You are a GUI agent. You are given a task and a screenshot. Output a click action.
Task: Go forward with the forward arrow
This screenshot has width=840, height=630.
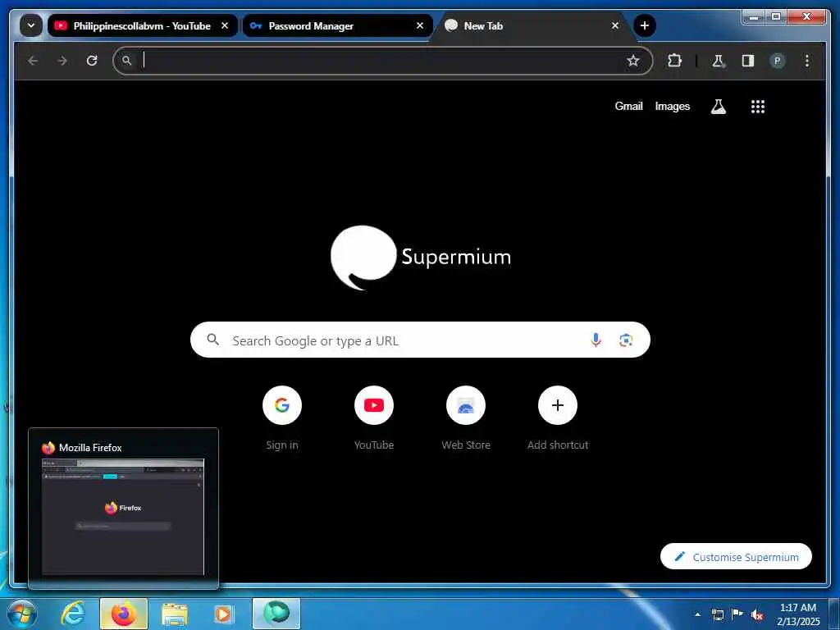(62, 61)
